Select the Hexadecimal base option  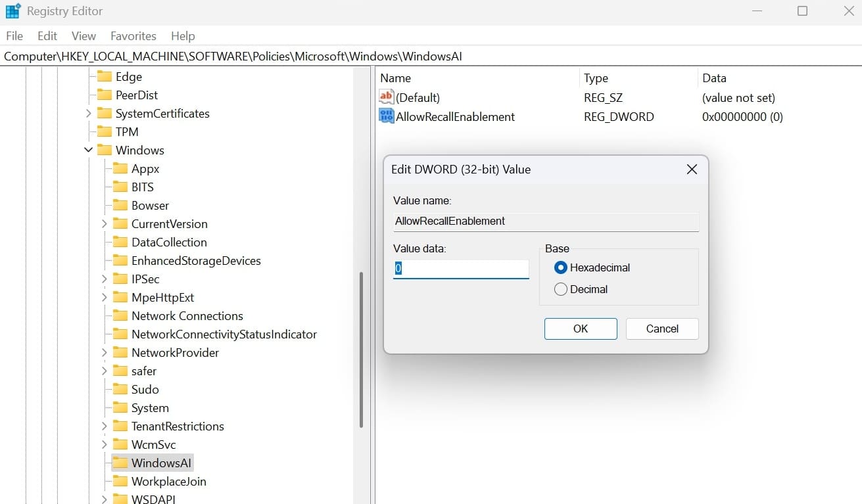pyautogui.click(x=561, y=267)
